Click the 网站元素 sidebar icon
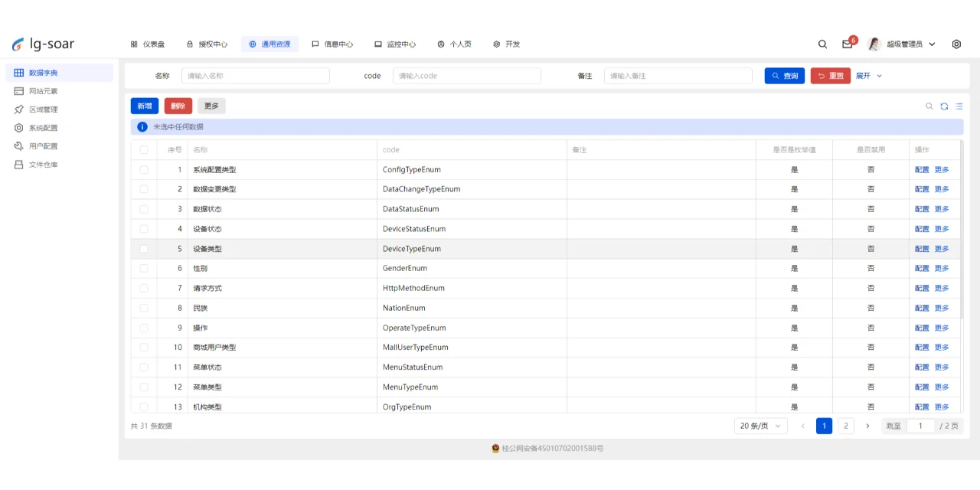The width and height of the screenshot is (980, 490). click(x=19, y=91)
